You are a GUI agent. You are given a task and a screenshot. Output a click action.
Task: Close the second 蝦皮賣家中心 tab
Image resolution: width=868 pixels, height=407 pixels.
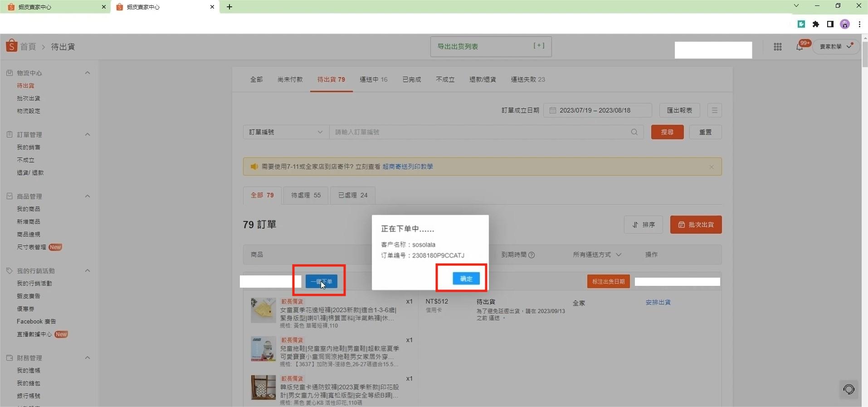point(212,7)
